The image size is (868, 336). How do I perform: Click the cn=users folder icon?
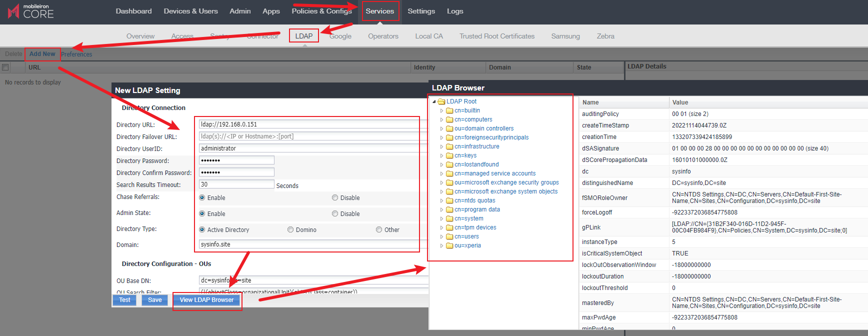449,236
